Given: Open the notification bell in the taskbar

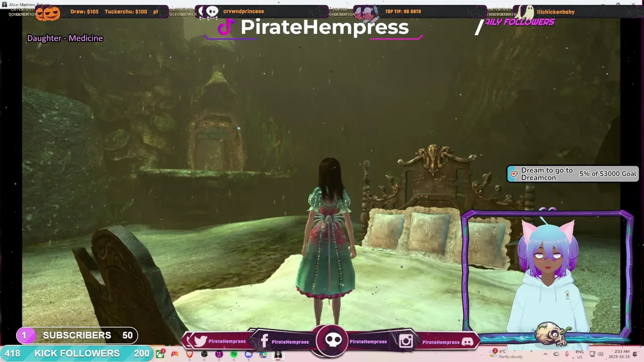Looking at the screenshot, I should pos(635,354).
